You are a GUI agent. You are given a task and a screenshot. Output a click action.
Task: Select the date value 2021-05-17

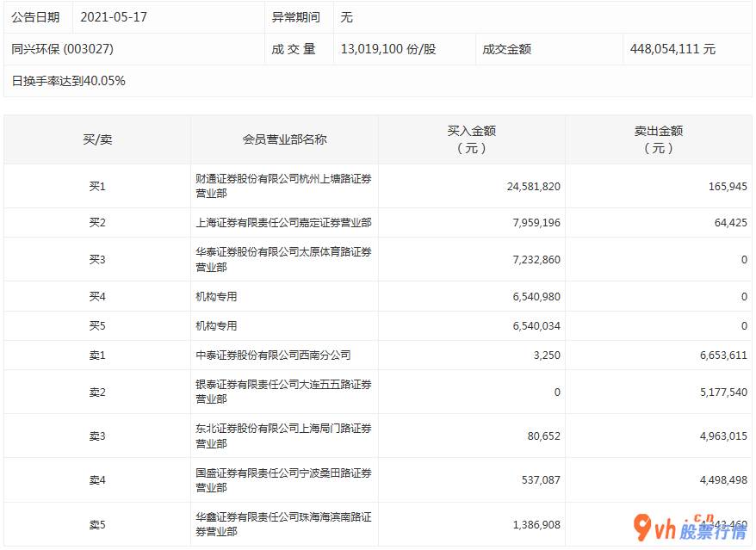(x=114, y=17)
